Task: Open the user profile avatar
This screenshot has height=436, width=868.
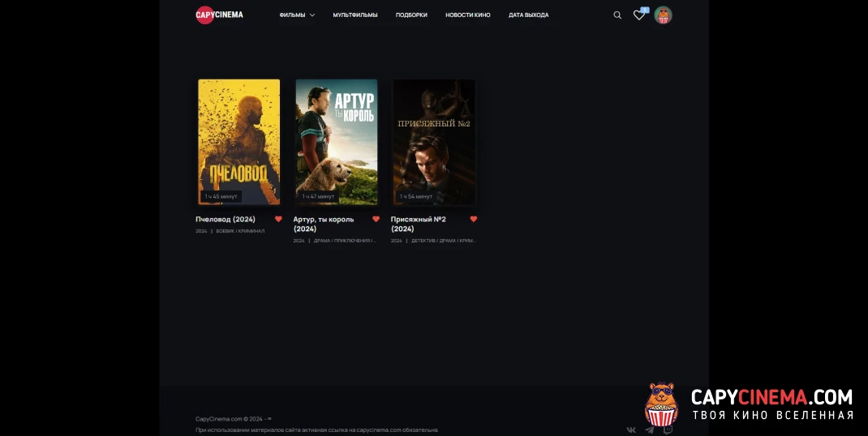Action: [x=663, y=15]
